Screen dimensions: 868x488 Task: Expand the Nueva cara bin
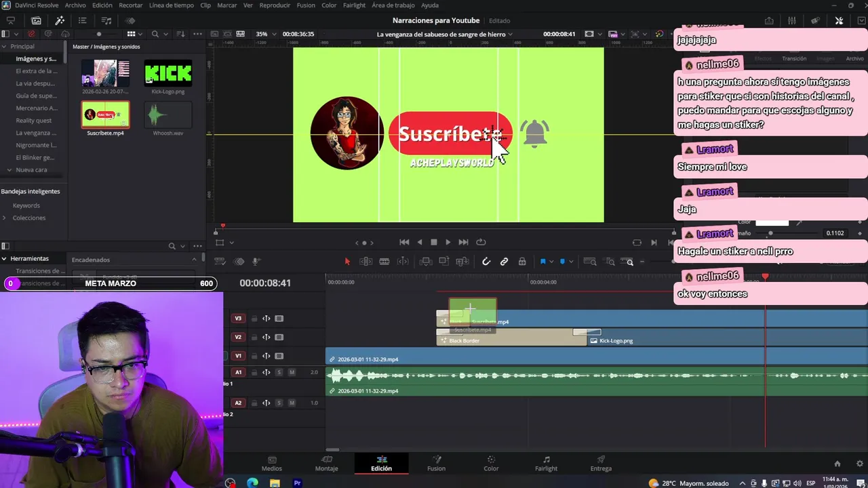[x=9, y=169]
